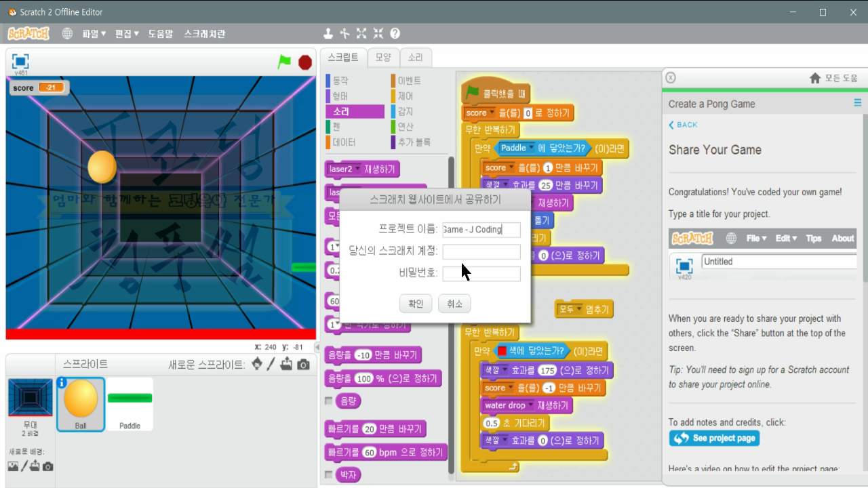This screenshot has width=868, height=488.
Task: Select the grow sprite tool
Action: click(361, 33)
